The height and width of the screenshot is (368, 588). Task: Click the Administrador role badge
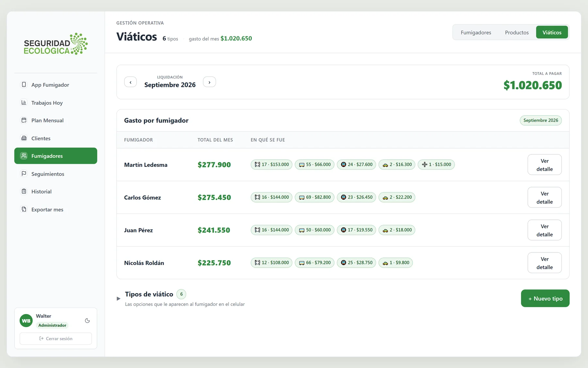tap(52, 325)
